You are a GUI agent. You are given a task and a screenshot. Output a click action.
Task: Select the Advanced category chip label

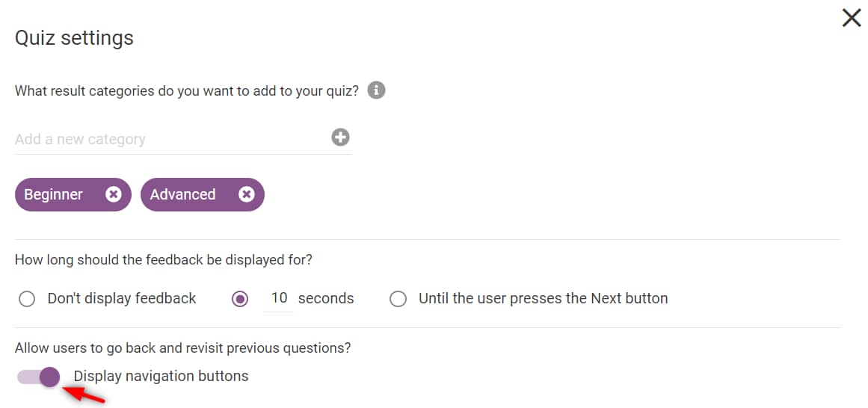click(x=182, y=194)
